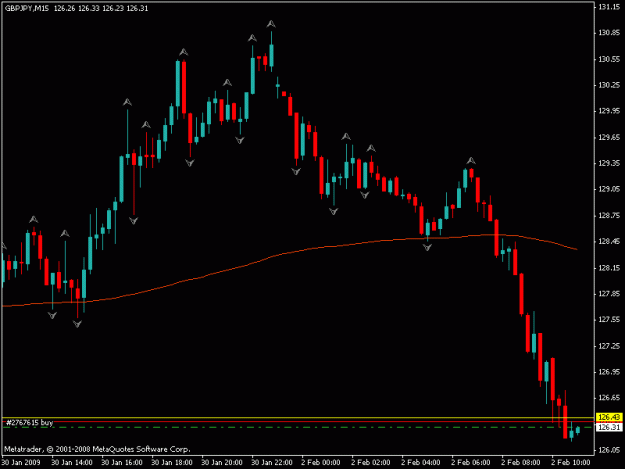The image size is (625, 469).
Task: Click the 128.15 price axis label
Action: [609, 268]
